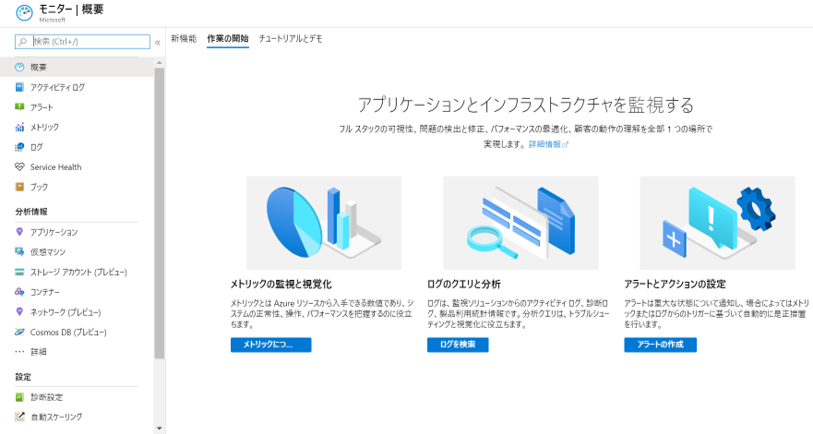Select the 作業の開始 tab

(228, 38)
